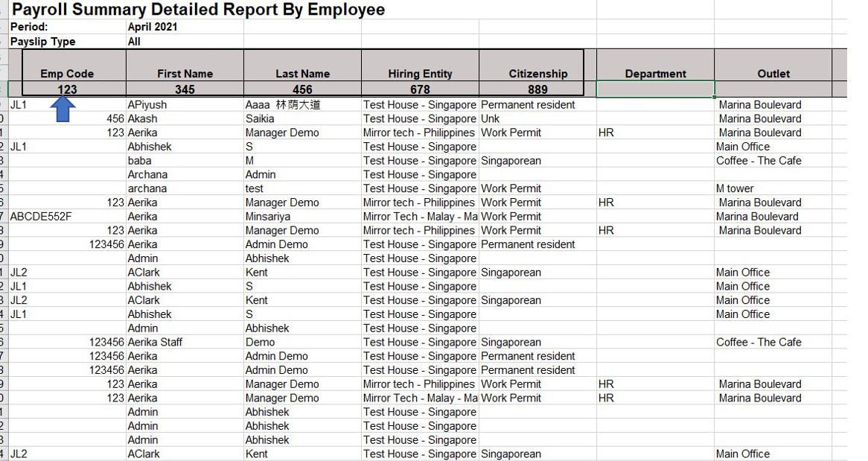868x461 pixels.
Task: Select the cell with value 678
Action: pyautogui.click(x=420, y=89)
